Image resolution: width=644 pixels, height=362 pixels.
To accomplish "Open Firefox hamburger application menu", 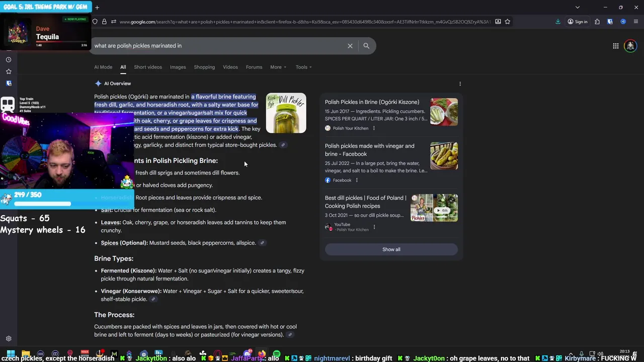I will click(636, 22).
